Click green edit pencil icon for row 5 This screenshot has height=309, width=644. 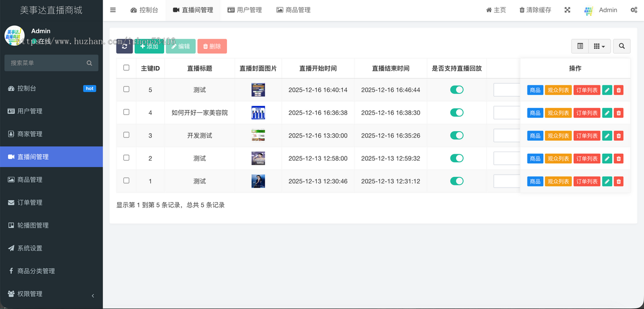coord(607,90)
